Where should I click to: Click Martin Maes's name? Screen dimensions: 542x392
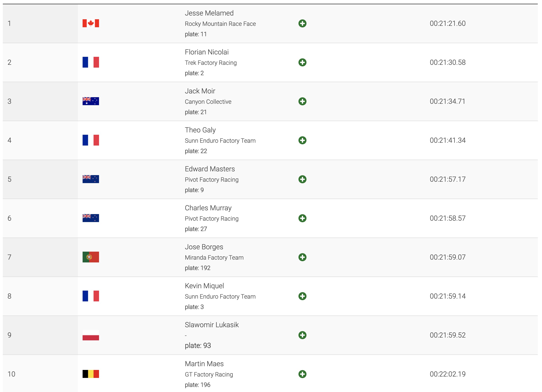[x=204, y=364]
